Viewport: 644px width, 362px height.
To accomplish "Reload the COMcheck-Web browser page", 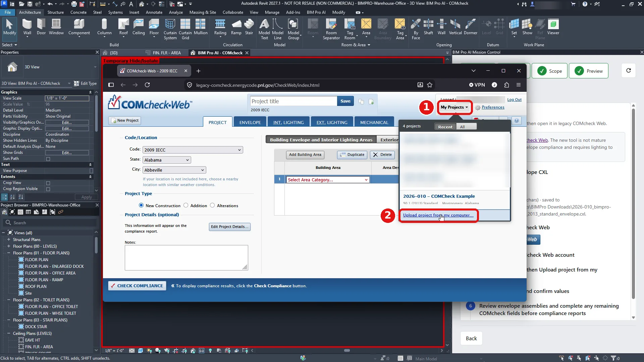I will [x=147, y=85].
